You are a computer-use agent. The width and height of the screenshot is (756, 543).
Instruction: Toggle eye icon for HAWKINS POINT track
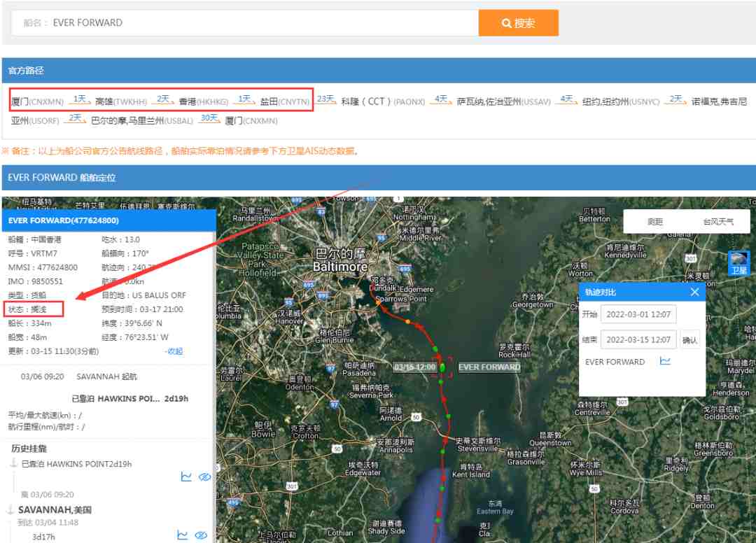point(204,477)
